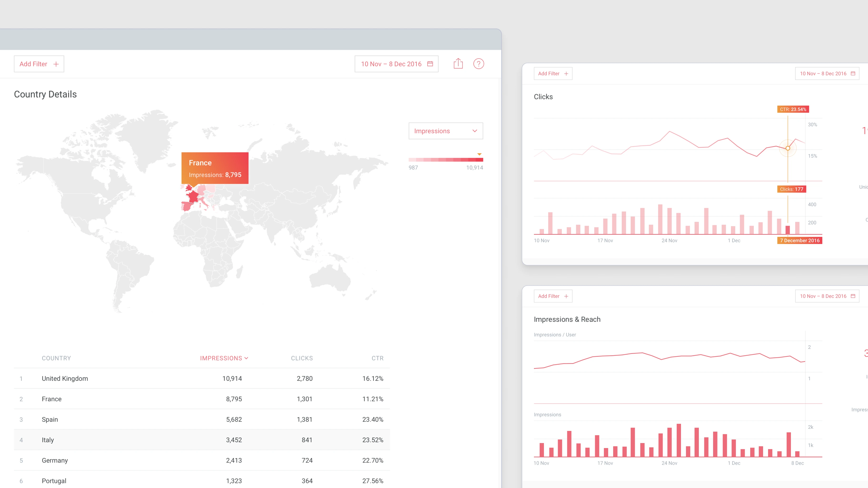Sort table by CTR column header
The height and width of the screenshot is (488, 868).
pyautogui.click(x=377, y=358)
